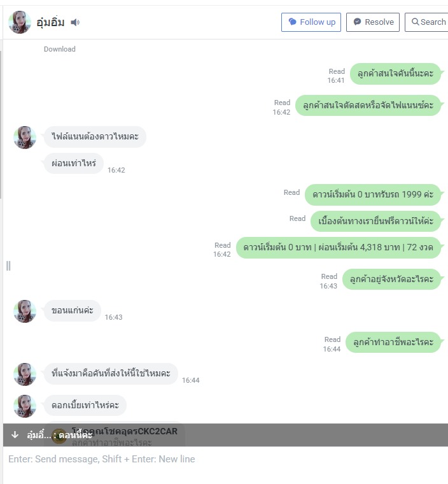Viewport: 448px width, 484px height.
Task: Select the green bubble ดาวน์เริ่มต้น 0 บาทรับรถ 1999
Action: [373, 194]
